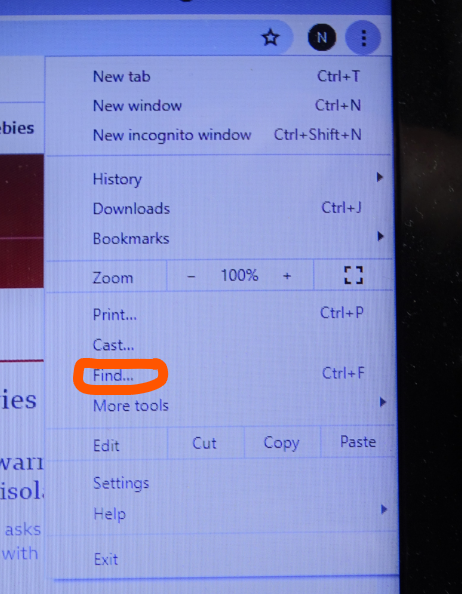Click the Edit label in the menu
The height and width of the screenshot is (594, 462).
(x=106, y=446)
